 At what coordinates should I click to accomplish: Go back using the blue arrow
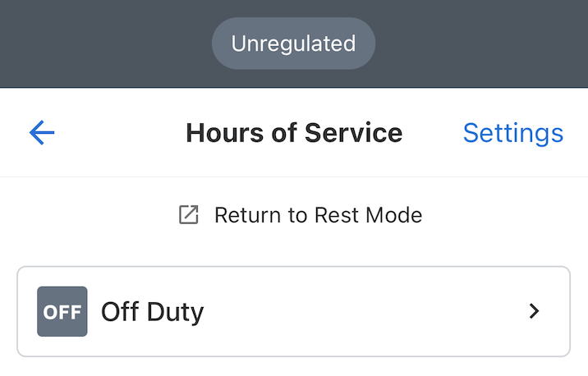tap(42, 133)
